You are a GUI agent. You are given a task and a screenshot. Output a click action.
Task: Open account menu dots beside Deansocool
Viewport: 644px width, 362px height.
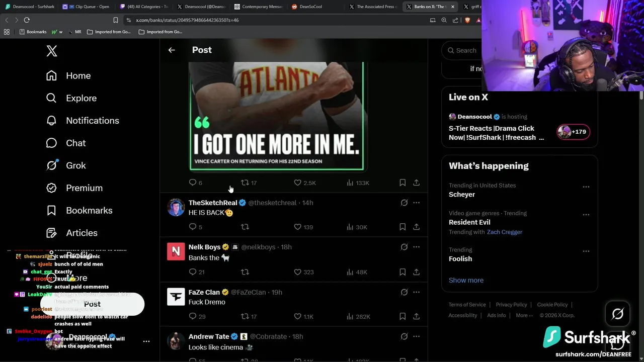146,341
